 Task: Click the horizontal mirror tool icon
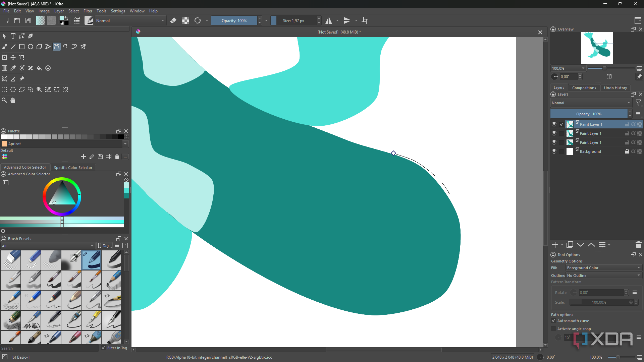tap(329, 20)
